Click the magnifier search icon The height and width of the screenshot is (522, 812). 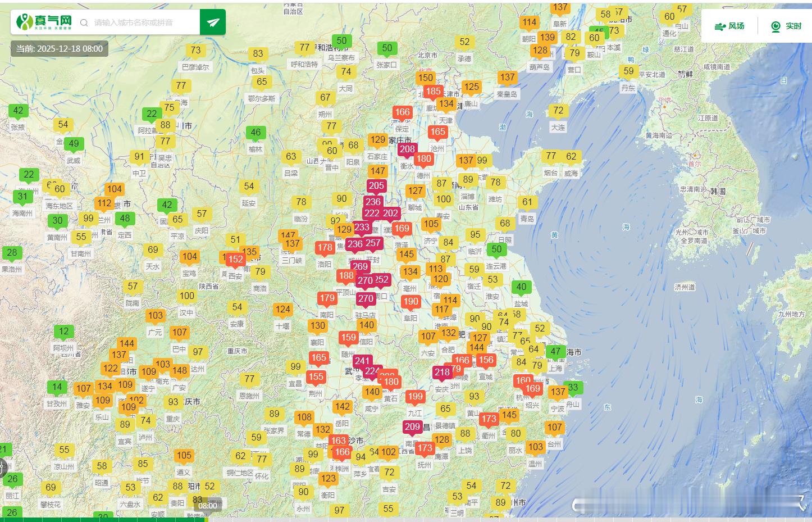click(84, 22)
